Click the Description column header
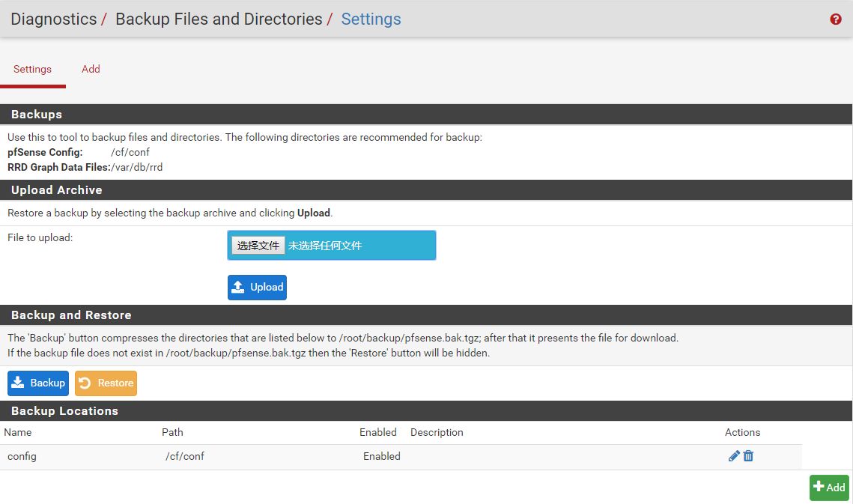 [x=437, y=432]
